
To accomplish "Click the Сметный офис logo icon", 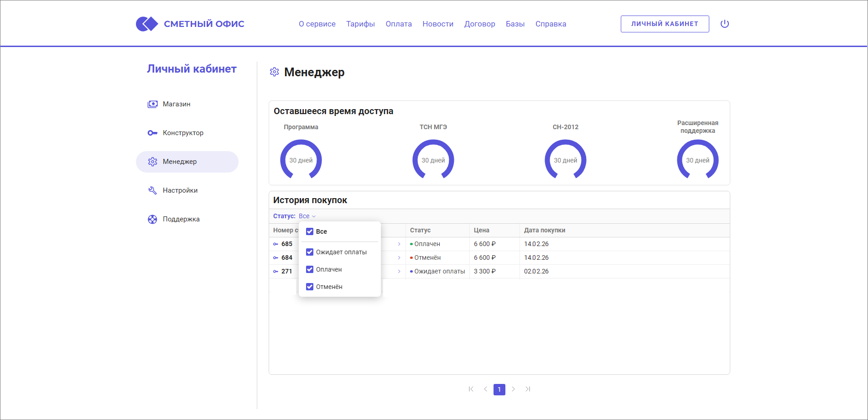I will click(x=146, y=24).
